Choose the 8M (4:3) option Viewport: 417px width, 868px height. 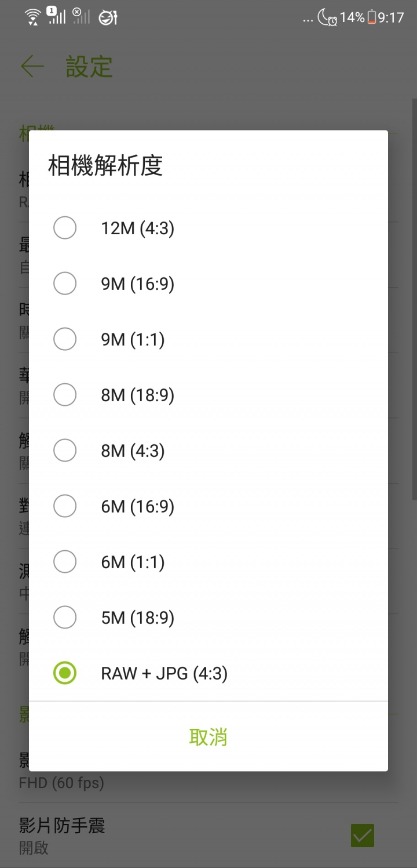click(x=209, y=451)
